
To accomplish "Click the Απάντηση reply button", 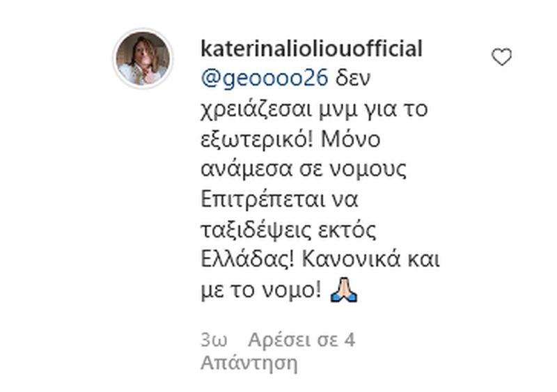I will click(249, 364).
